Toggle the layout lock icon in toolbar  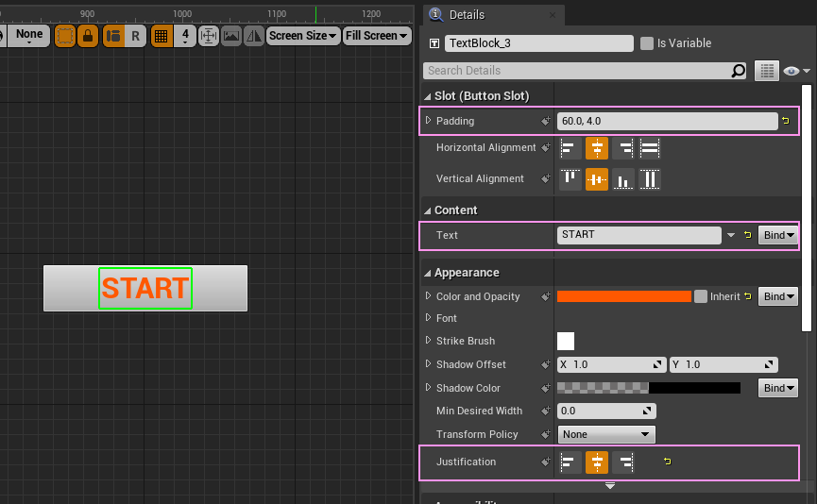pos(88,36)
